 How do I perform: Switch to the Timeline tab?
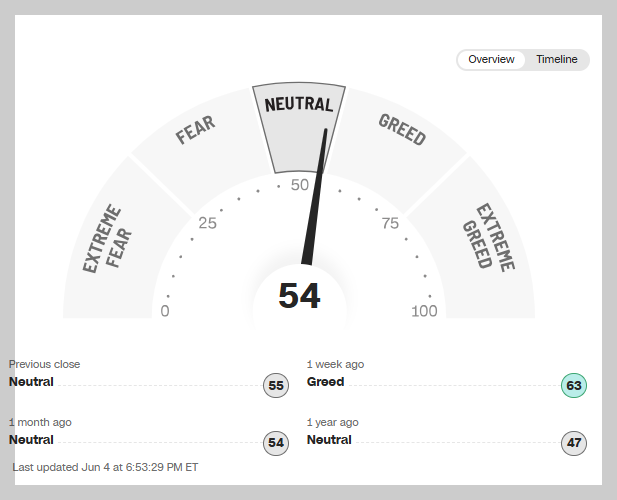[557, 59]
